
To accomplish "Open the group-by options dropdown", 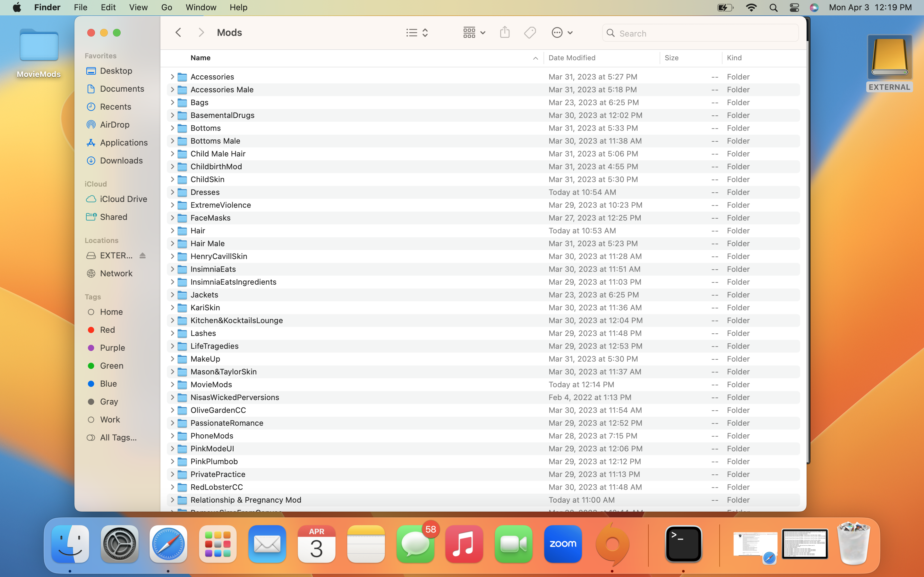I will 474,32.
